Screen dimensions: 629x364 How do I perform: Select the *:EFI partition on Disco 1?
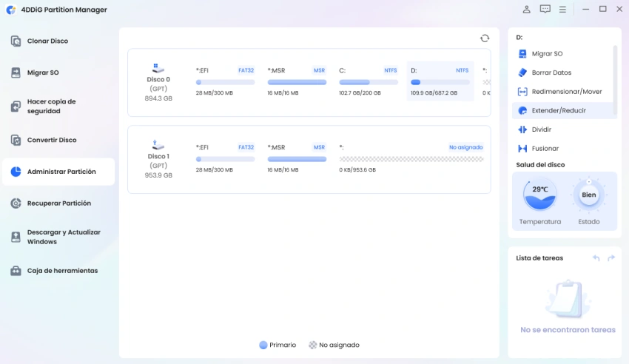225,158
